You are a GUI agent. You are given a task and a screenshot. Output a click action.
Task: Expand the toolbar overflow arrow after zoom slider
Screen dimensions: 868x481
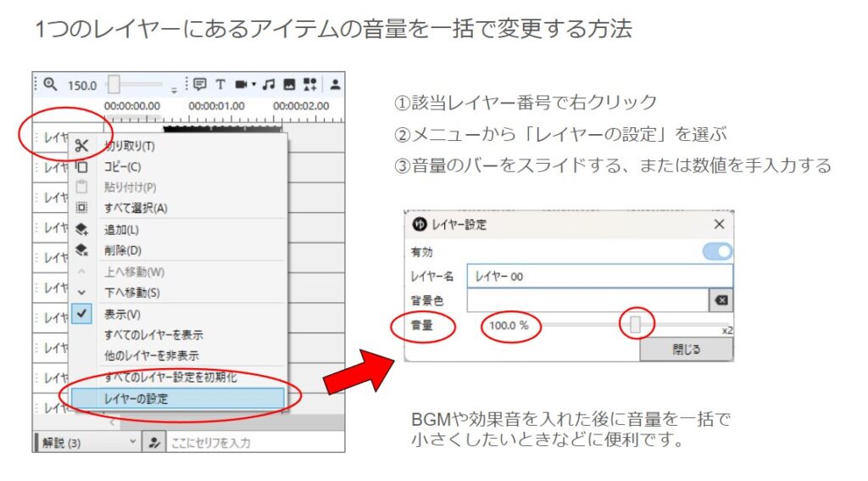pos(175,88)
